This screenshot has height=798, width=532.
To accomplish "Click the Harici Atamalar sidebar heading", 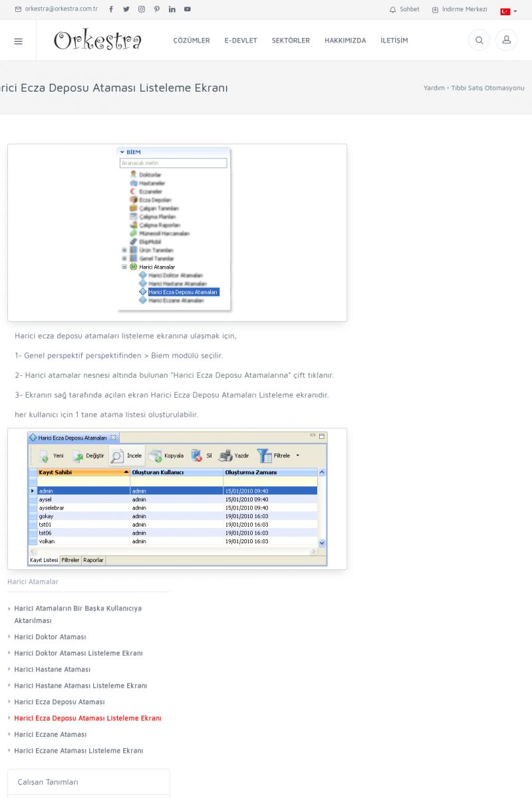I will coord(33,582).
